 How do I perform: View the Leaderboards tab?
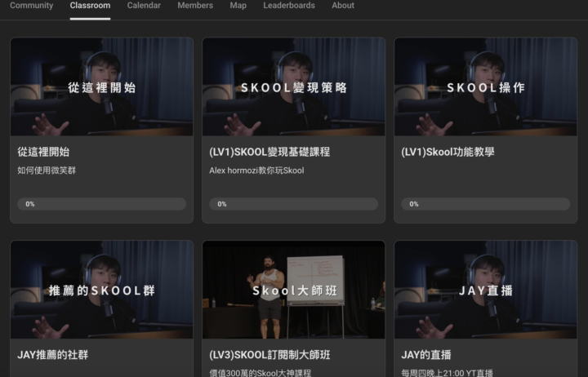tap(289, 6)
